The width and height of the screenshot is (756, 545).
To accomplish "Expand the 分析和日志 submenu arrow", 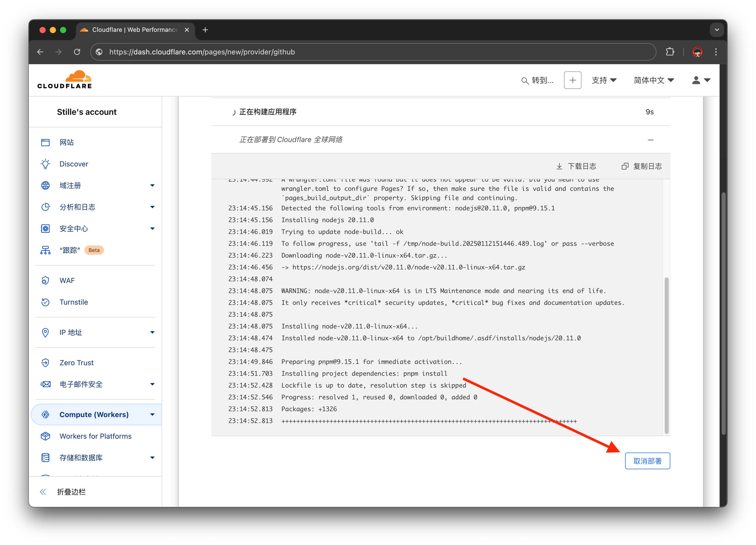I will pyautogui.click(x=152, y=207).
